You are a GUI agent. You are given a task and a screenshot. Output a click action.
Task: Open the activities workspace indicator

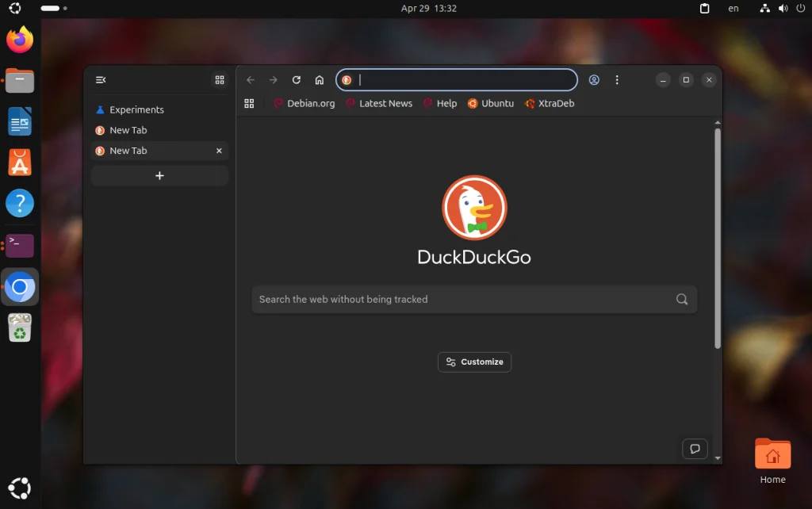pos(54,8)
